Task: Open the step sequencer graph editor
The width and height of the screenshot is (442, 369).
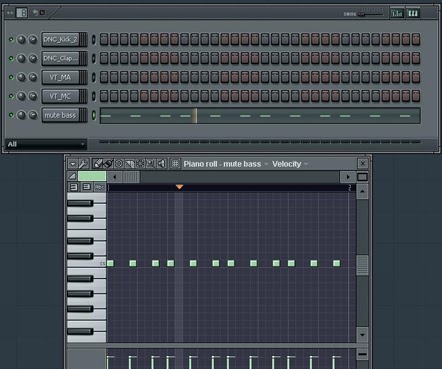Action: point(397,13)
